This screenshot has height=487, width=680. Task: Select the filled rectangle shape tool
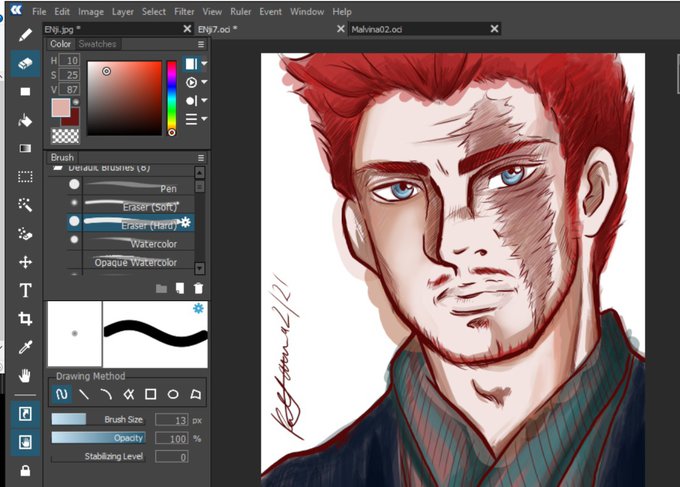tap(25, 92)
